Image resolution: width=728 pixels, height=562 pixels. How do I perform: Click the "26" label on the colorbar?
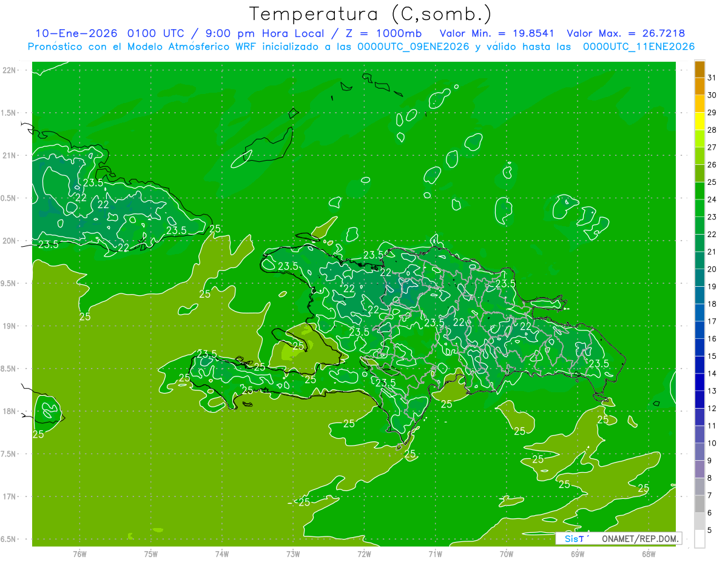tap(712, 164)
